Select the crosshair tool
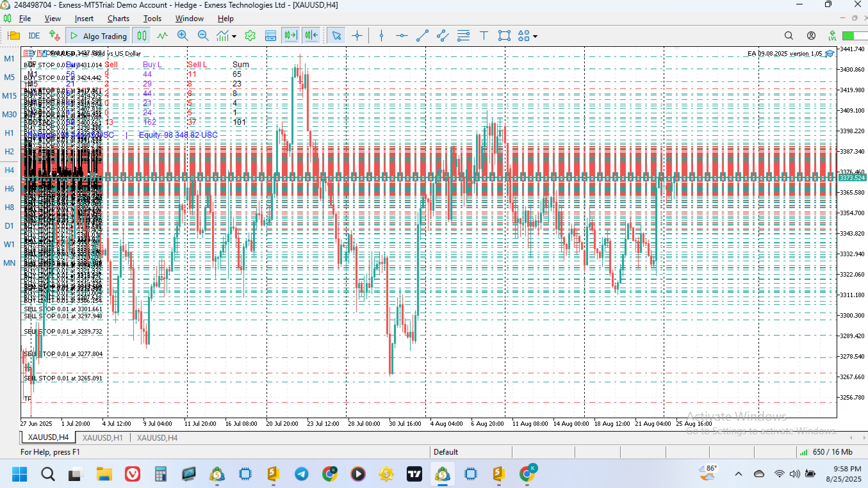This screenshot has width=868, height=488. coord(357,36)
